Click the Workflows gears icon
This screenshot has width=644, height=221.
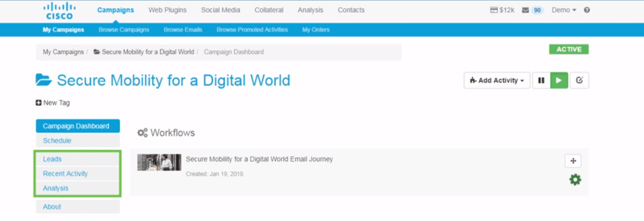click(x=142, y=133)
